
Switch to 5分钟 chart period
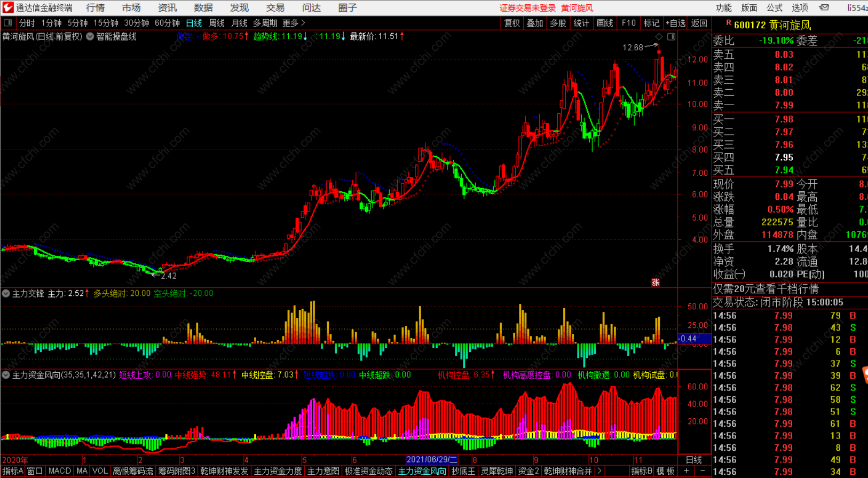point(77,23)
